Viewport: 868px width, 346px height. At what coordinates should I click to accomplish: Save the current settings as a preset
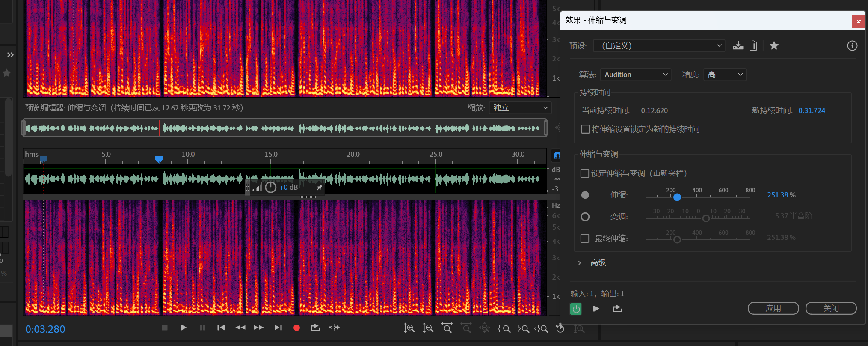pyautogui.click(x=738, y=46)
